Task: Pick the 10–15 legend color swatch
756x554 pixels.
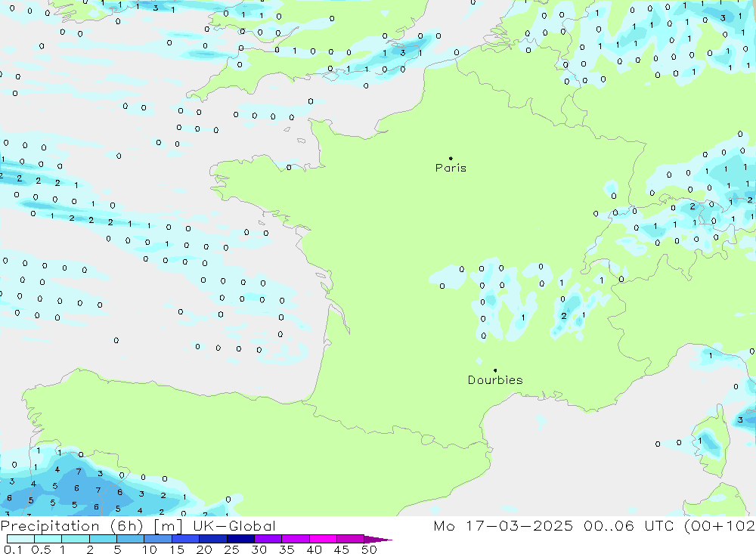Action: pos(158,539)
